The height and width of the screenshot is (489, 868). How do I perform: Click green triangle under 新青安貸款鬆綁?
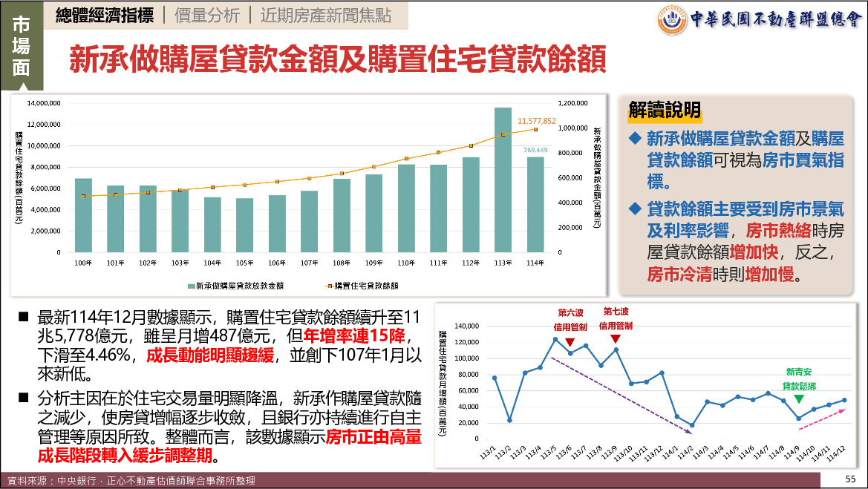pos(798,400)
